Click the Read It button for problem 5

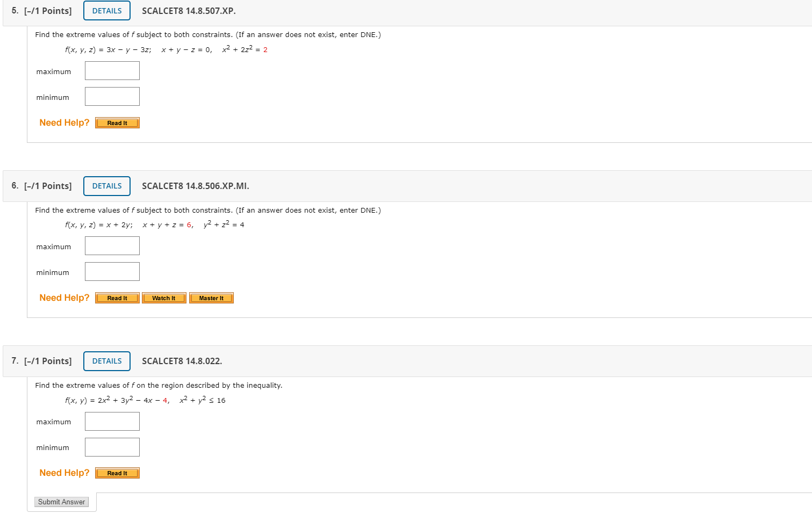click(117, 122)
